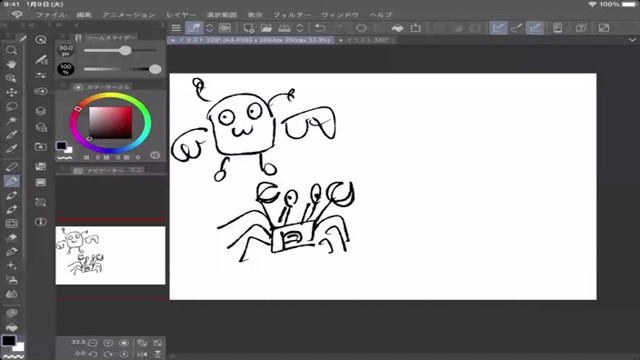Select the Lasso selection tool
The width and height of the screenshot is (640, 360).
11,106
